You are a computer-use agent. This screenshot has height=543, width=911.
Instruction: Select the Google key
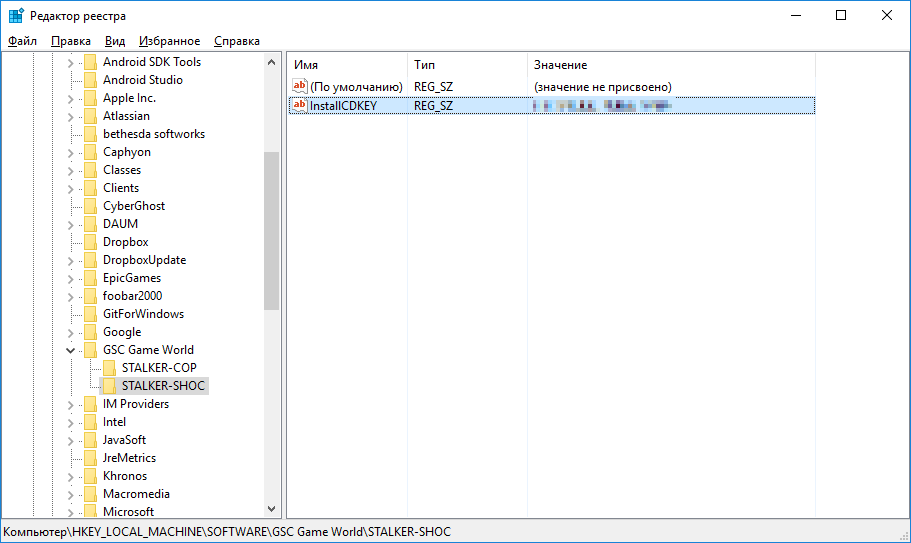click(x=122, y=332)
